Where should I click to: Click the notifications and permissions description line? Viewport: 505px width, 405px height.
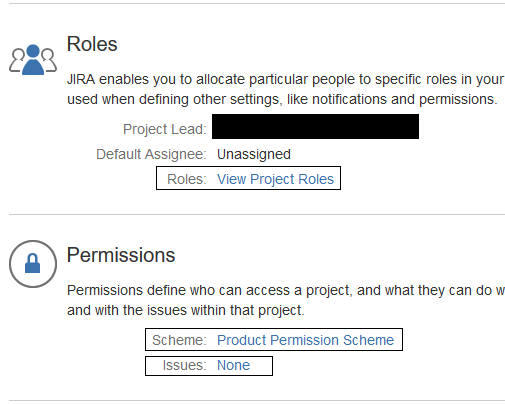click(x=282, y=99)
